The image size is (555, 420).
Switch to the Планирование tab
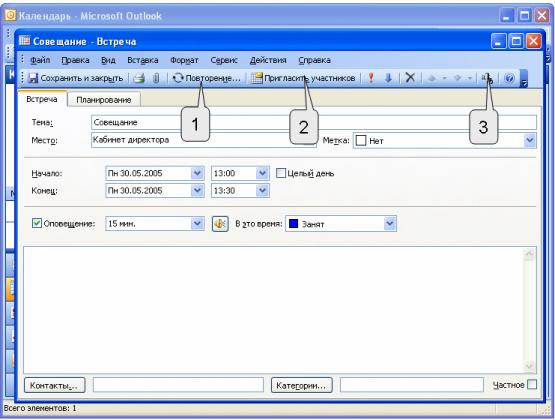point(104,100)
